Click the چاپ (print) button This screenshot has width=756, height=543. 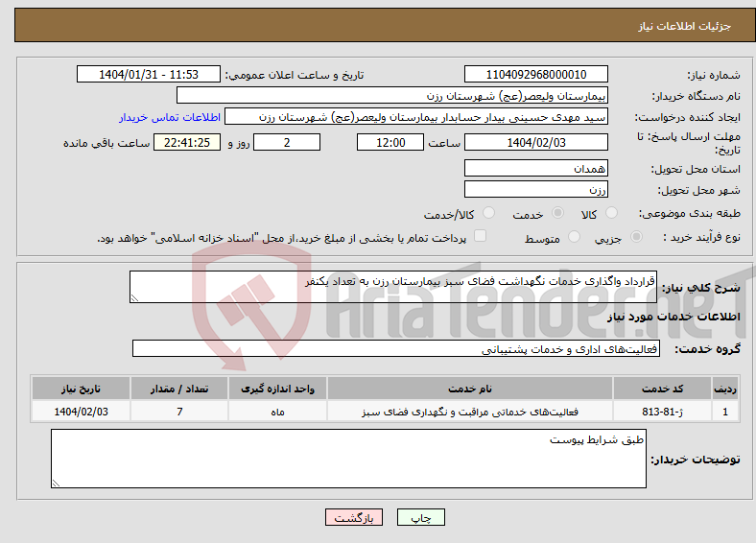tap(420, 517)
